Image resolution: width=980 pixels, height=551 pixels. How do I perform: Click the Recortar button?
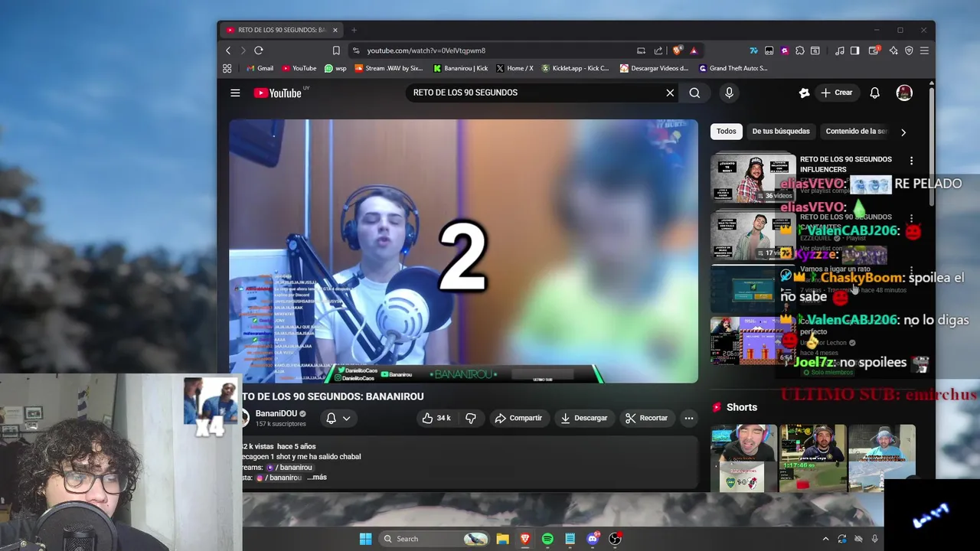coord(646,418)
